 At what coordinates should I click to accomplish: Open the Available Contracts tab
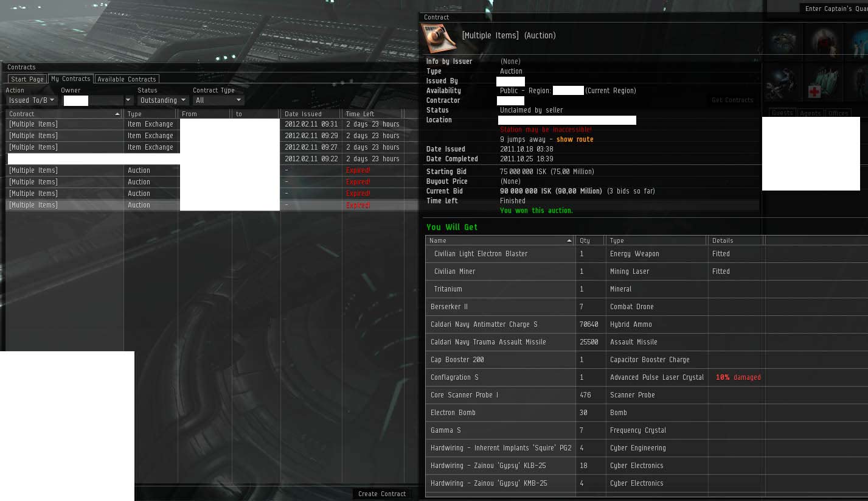point(127,79)
